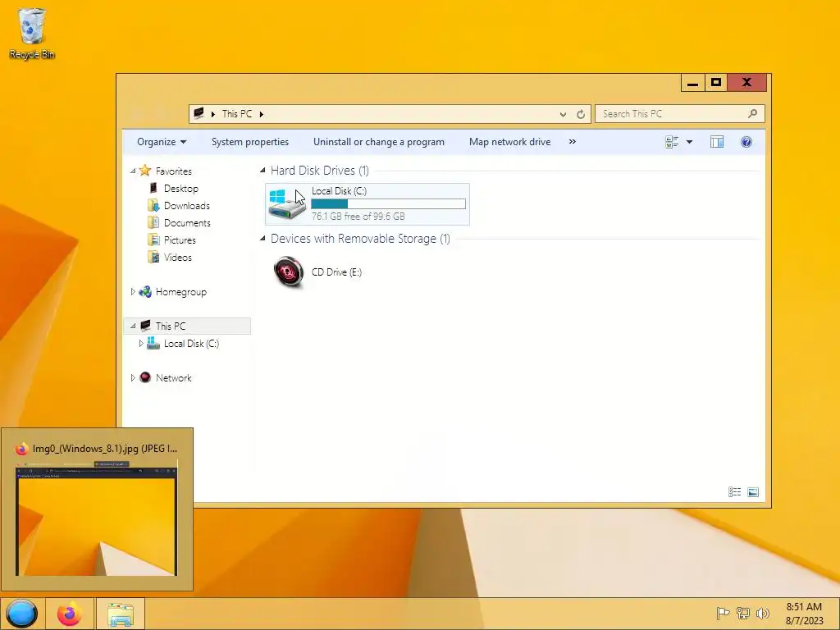Click the volume speaker tray icon
840x630 pixels.
pyautogui.click(x=762, y=613)
